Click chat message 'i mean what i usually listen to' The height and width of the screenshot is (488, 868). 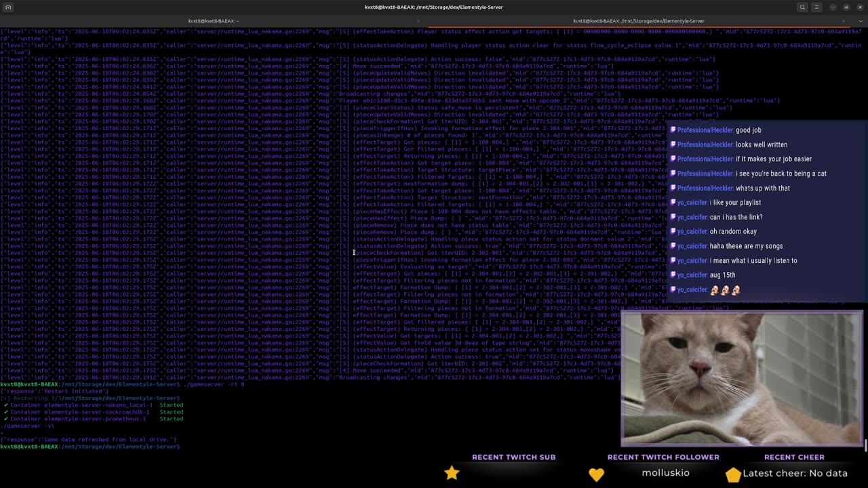click(753, 261)
